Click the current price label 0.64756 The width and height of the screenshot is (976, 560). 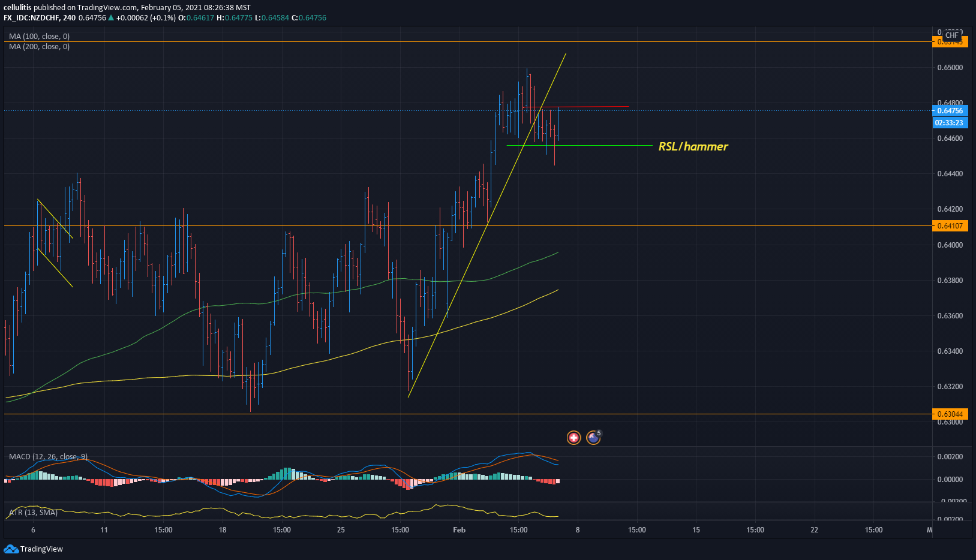point(950,111)
